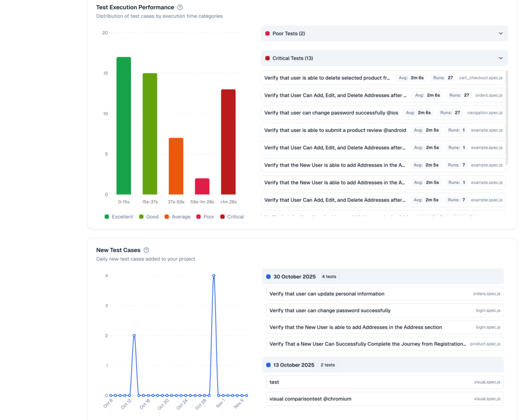
Task: Collapse the Critical Tests (13) section chevron
Action: [501, 58]
